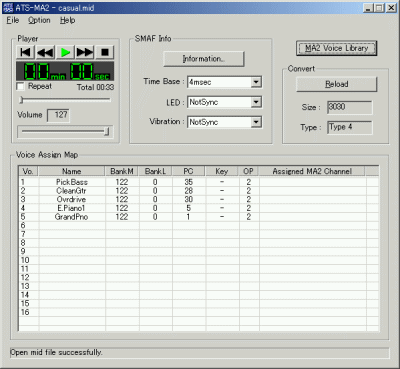Screen dimensions: 400x369
Task: Click the Assigned MA2 Channel column header
Action: [312, 171]
